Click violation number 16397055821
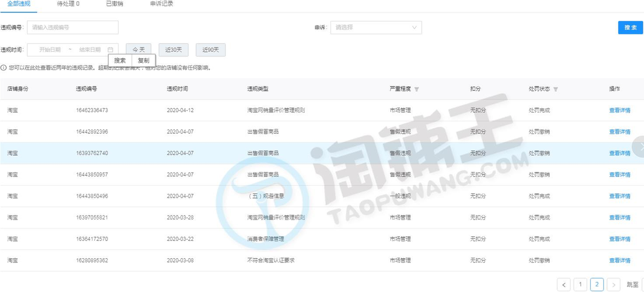This screenshot has height=292, width=644. point(92,218)
